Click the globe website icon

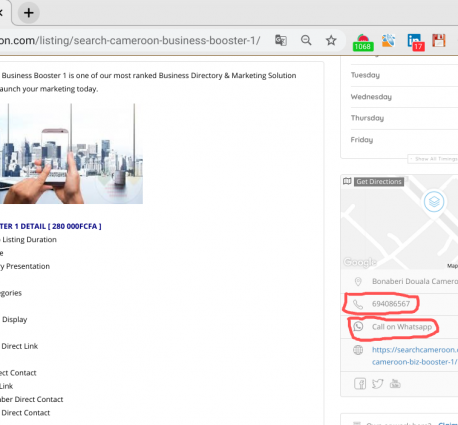pyautogui.click(x=358, y=350)
